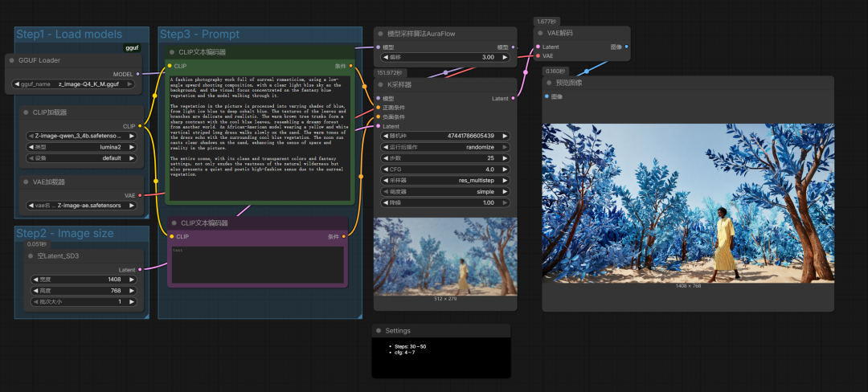Increase 步数 with its right arrow
Image resolution: width=868 pixels, height=392 pixels.
pos(504,158)
